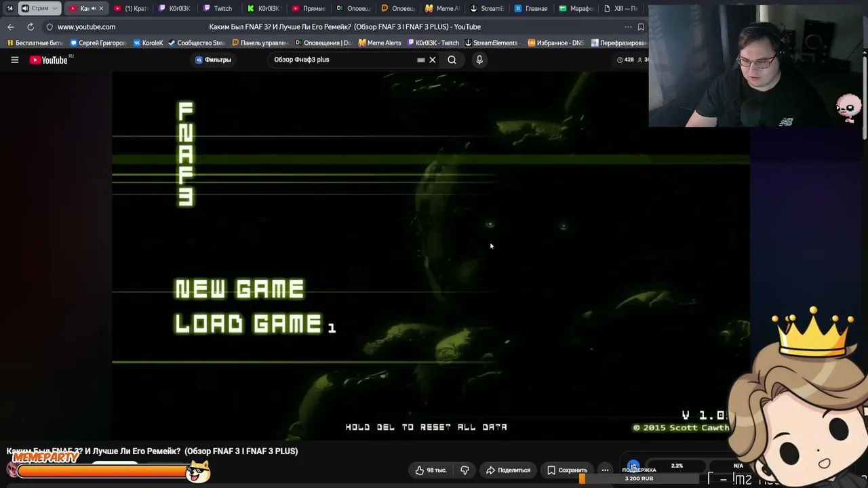Open the Meme Alerts bookmark
Screen dimensions: 868x488
click(x=380, y=43)
